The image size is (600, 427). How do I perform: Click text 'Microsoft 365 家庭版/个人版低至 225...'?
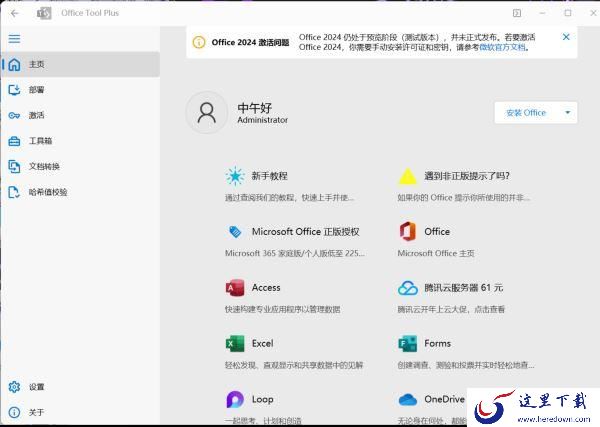click(x=295, y=253)
